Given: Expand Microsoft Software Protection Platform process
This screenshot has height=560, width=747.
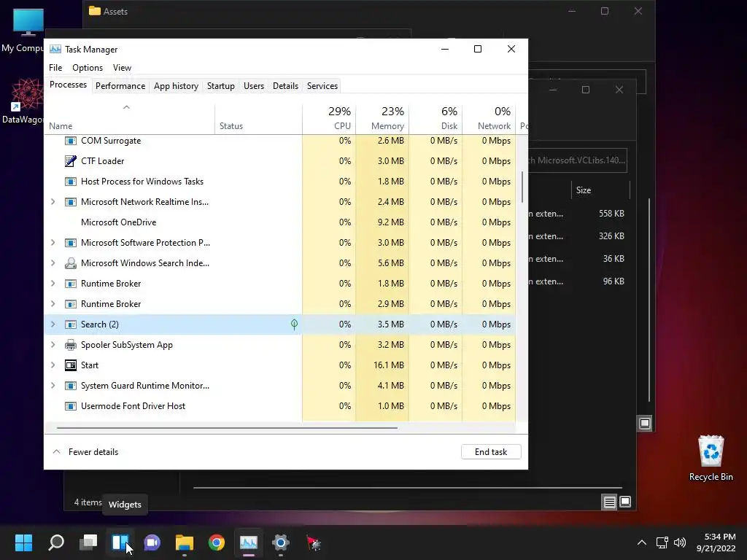Looking at the screenshot, I should coord(53,243).
